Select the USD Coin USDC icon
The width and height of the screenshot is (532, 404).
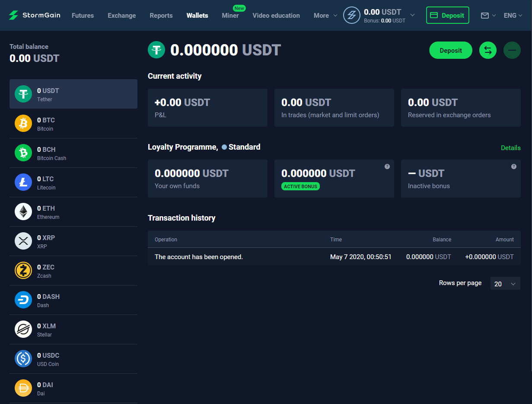pos(23,359)
